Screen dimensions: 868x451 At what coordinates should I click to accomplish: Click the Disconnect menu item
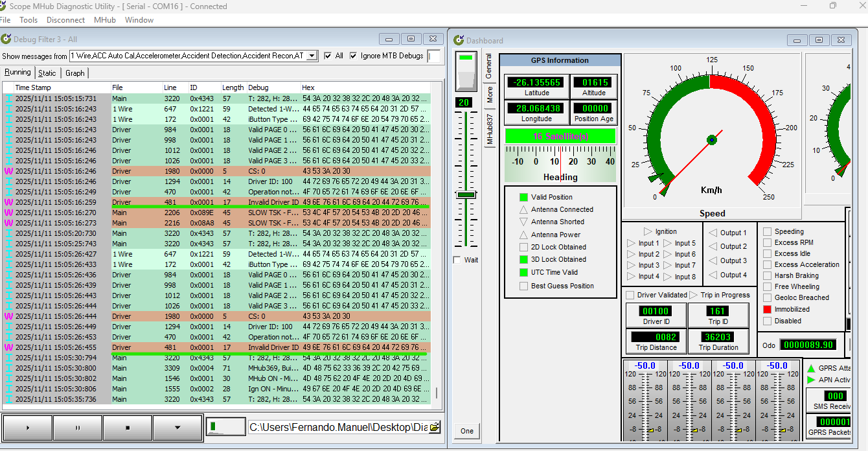[65, 20]
